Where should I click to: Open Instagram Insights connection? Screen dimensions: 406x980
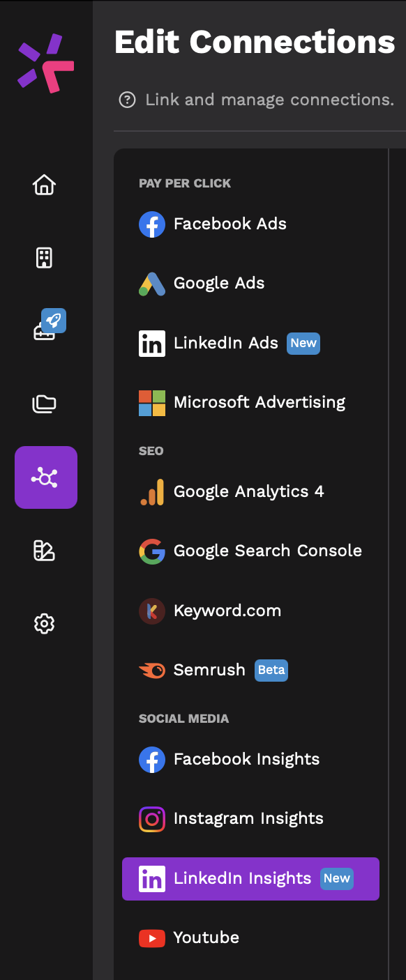tap(250, 819)
